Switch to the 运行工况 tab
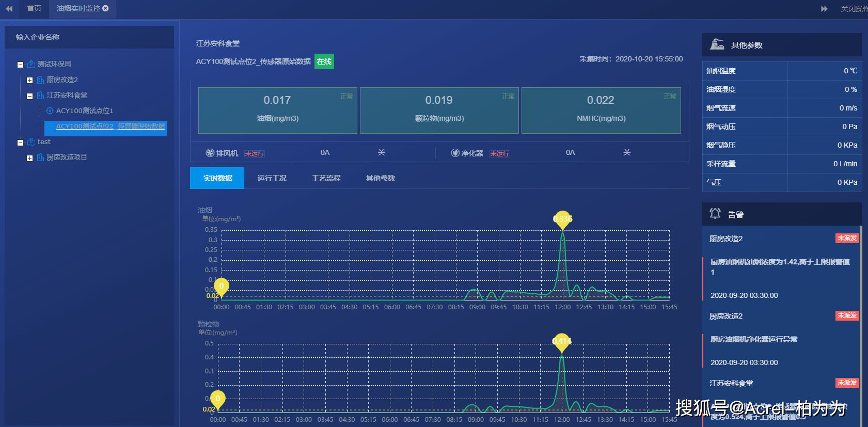This screenshot has width=868, height=427. tap(272, 178)
